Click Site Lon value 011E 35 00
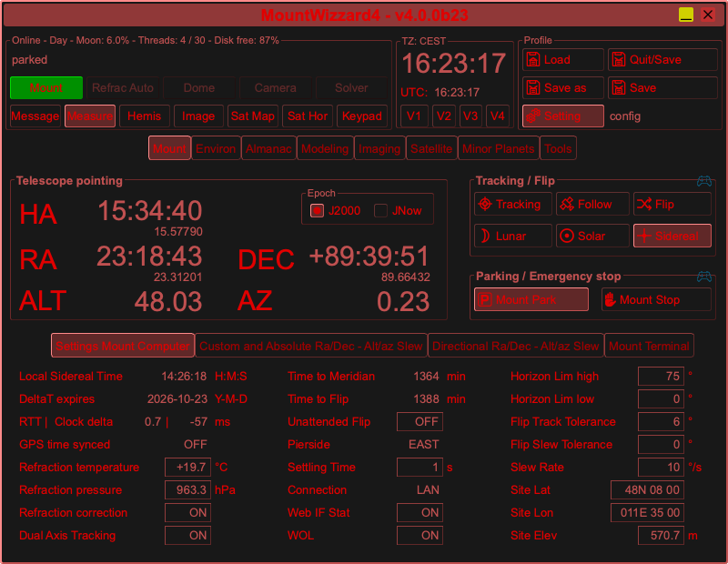Screen dimensions: 728x564 tap(647, 512)
